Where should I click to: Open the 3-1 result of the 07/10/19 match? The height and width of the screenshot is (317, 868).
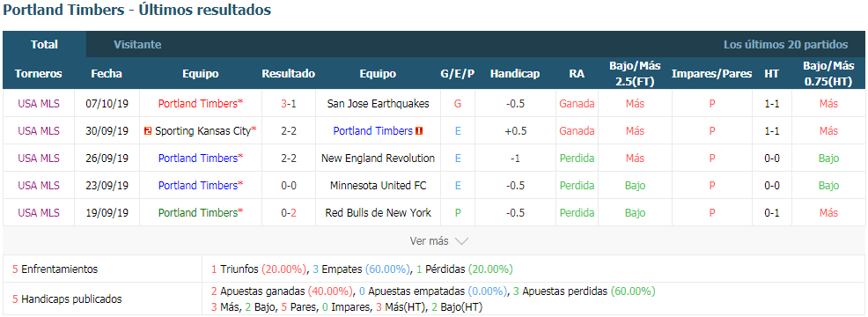pyautogui.click(x=289, y=103)
